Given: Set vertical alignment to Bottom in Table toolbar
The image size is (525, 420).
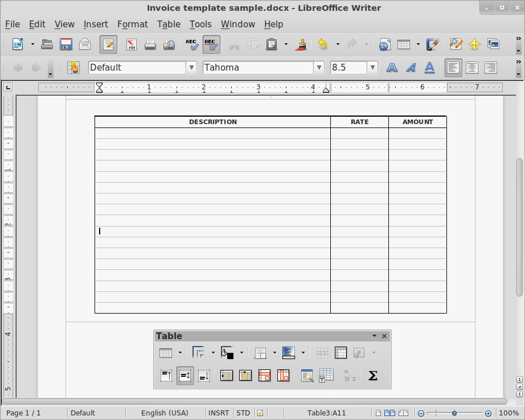Looking at the screenshot, I should point(204,376).
